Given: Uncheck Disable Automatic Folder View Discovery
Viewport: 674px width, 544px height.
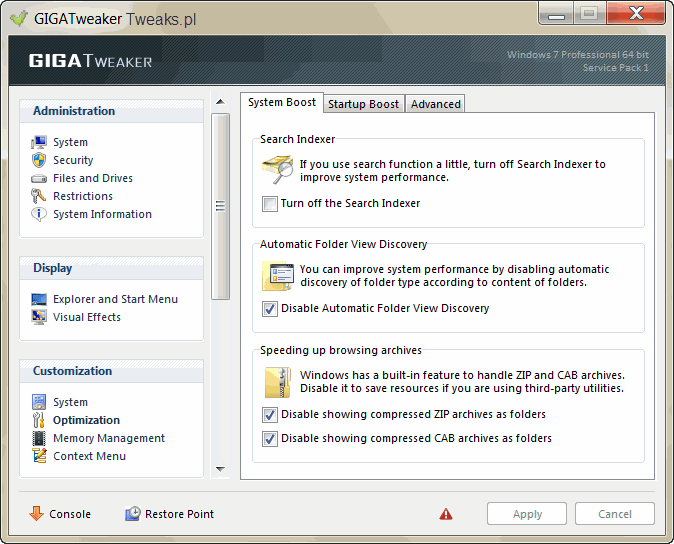Looking at the screenshot, I should click(x=270, y=309).
